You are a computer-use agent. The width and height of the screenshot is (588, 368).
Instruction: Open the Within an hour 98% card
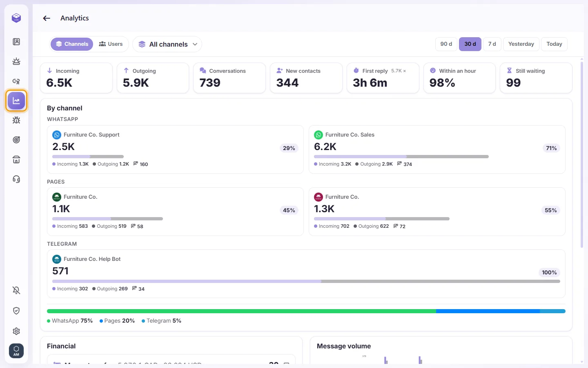point(459,78)
